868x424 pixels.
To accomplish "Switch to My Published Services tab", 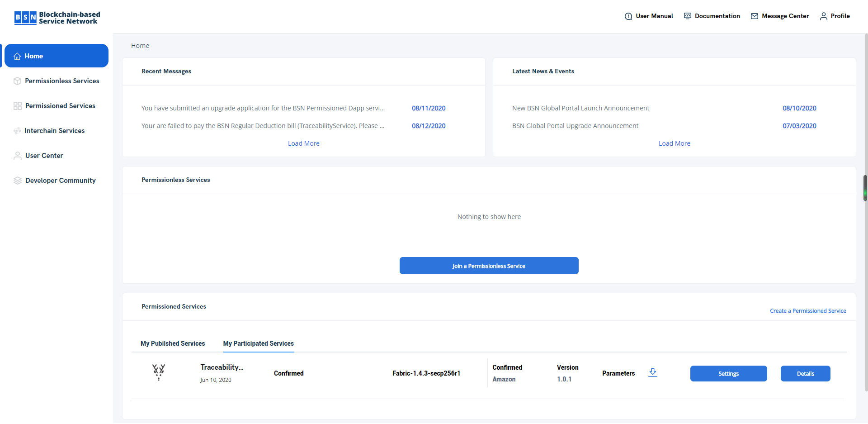I will pyautogui.click(x=173, y=343).
